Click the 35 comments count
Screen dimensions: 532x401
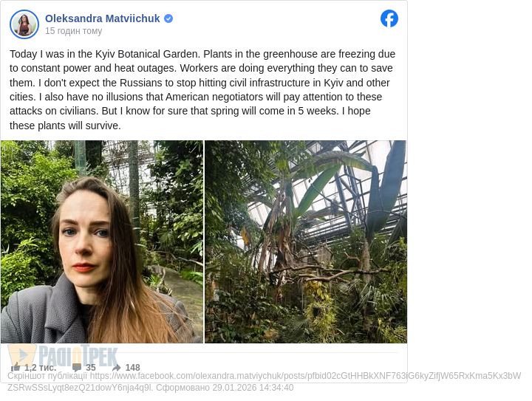click(x=91, y=368)
